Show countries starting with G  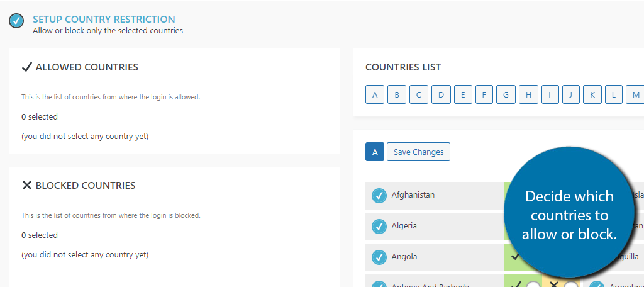point(506,94)
